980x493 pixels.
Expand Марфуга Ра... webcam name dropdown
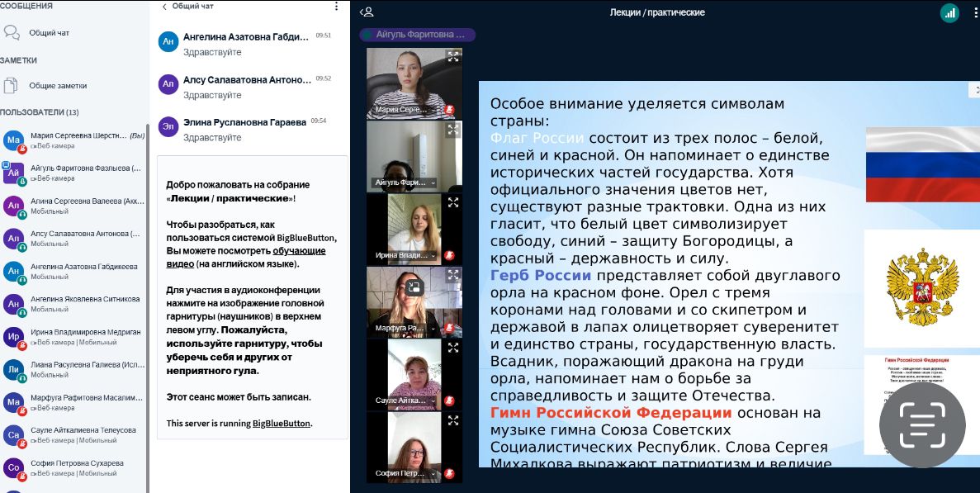pos(432,328)
